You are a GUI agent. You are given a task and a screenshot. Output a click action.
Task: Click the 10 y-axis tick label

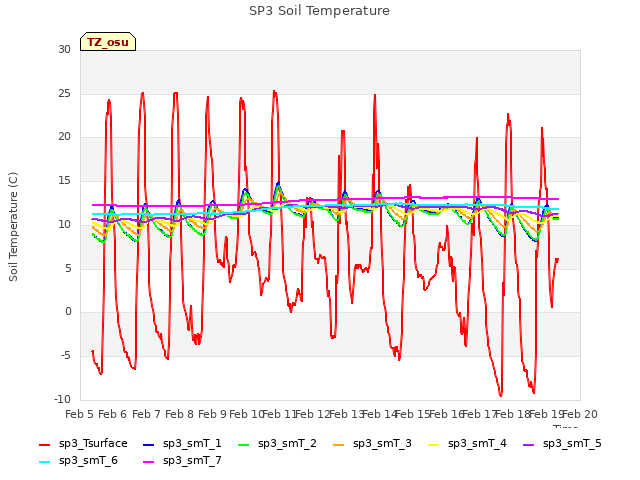[x=64, y=224]
